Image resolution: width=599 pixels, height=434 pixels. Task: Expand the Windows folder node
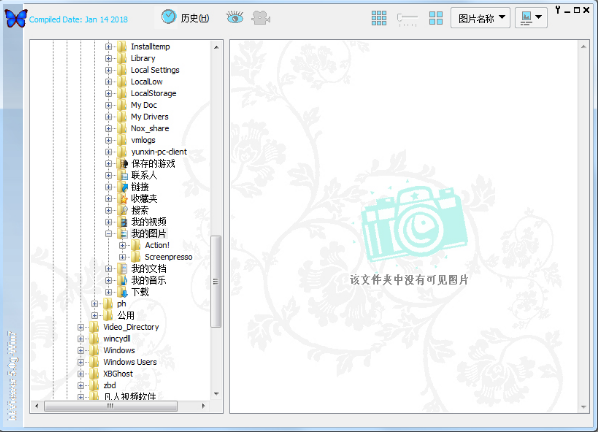(x=81, y=350)
